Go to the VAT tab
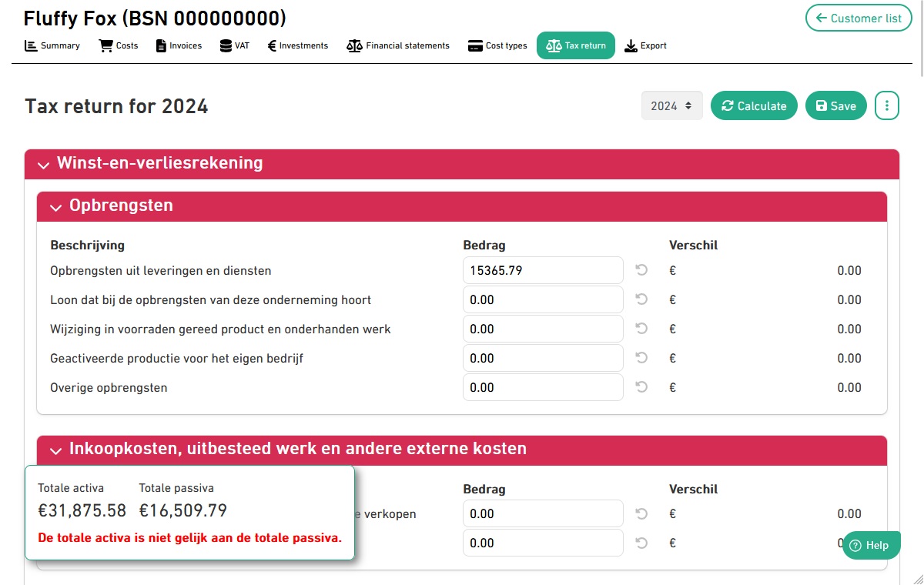This screenshot has width=924, height=585. click(x=234, y=45)
